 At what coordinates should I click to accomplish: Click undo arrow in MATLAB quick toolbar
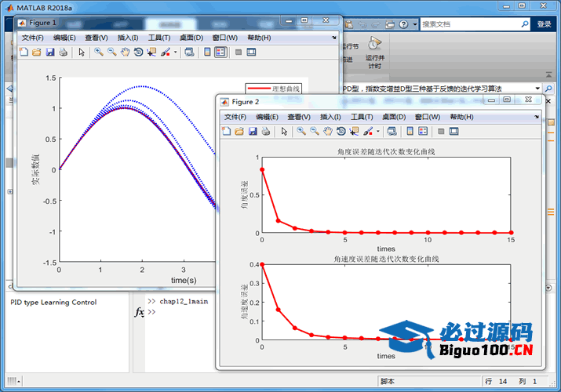[x=362, y=24]
